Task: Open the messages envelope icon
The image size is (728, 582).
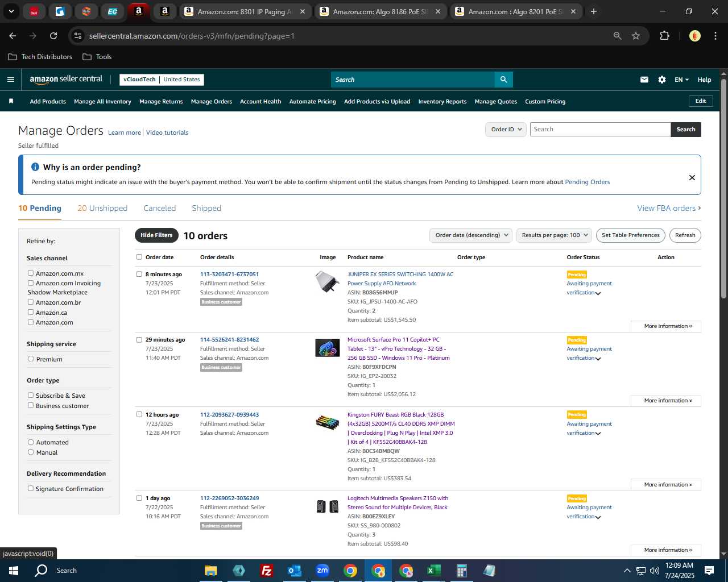Action: (644, 80)
